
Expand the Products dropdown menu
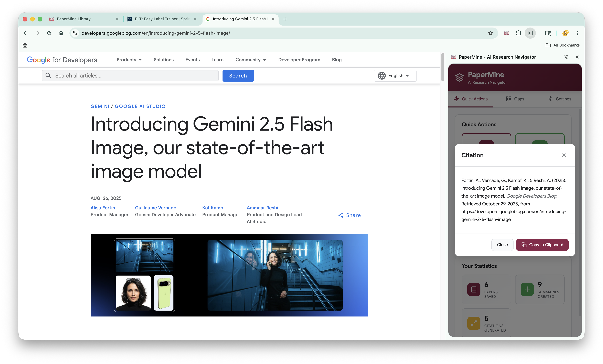pyautogui.click(x=129, y=60)
